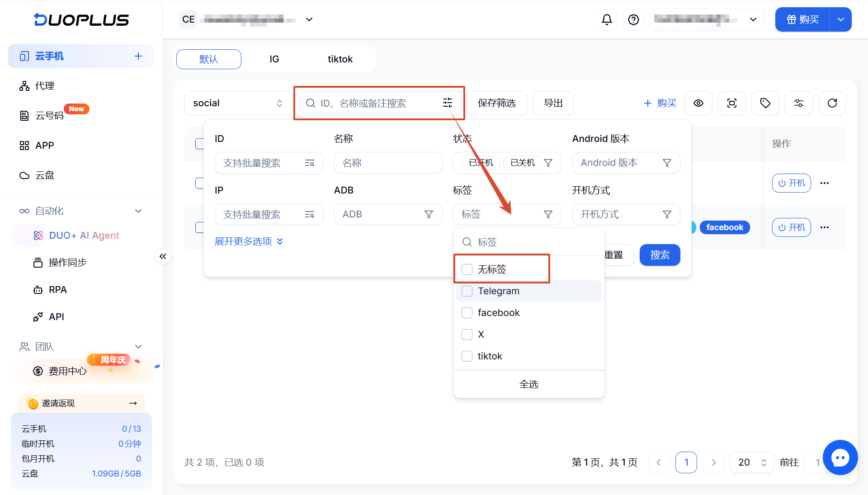Click the + 购买 link in toolbar
The width and height of the screenshot is (868, 495).
tap(660, 103)
